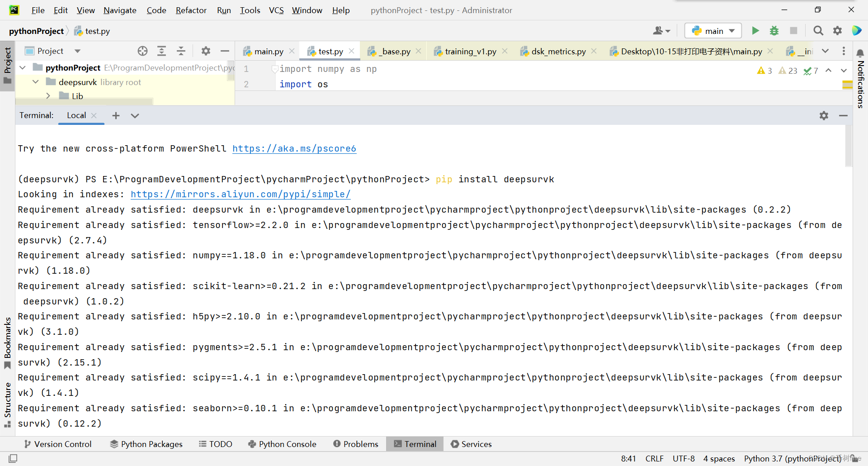Show the Problems tool window
Screen dimensions: 868x466
[x=356, y=444]
